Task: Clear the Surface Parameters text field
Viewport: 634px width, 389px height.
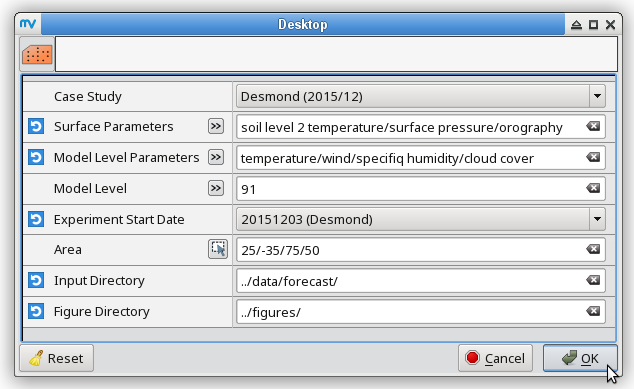Action: (593, 127)
